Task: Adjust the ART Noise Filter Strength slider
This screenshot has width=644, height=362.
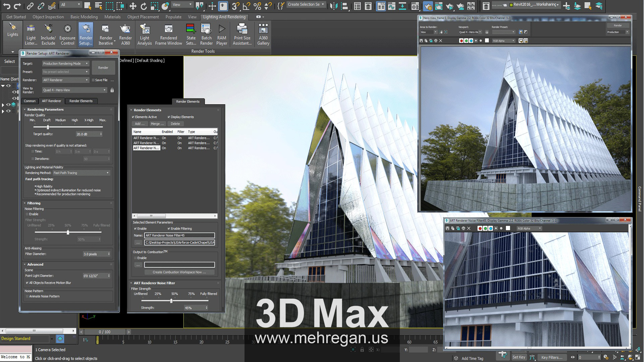Action: (x=171, y=301)
